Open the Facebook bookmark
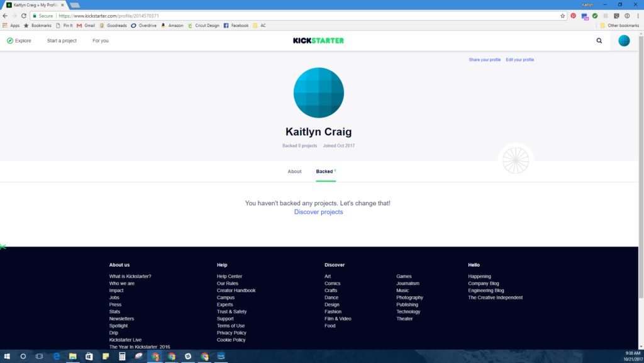The width and height of the screenshot is (644, 363). [236, 25]
